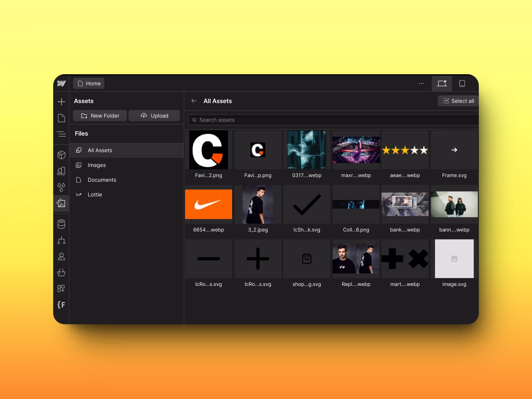
Task: Select the Favi...2.png asset thumbnail
Action: click(x=209, y=150)
